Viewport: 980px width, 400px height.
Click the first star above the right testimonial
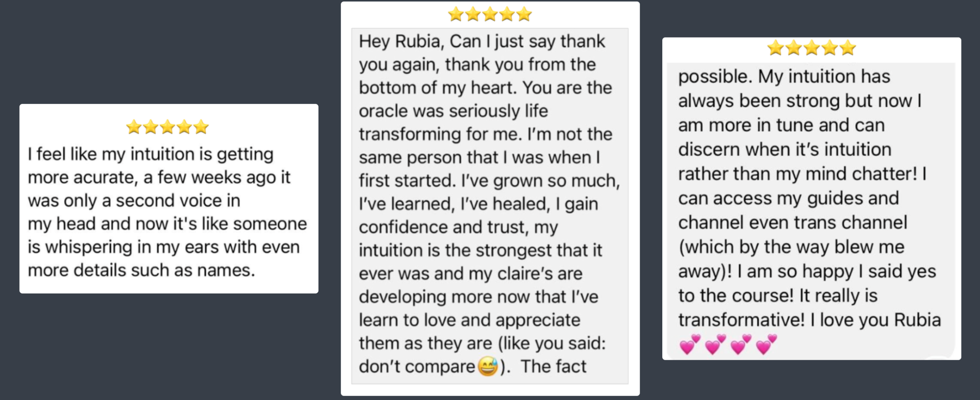[x=776, y=48]
